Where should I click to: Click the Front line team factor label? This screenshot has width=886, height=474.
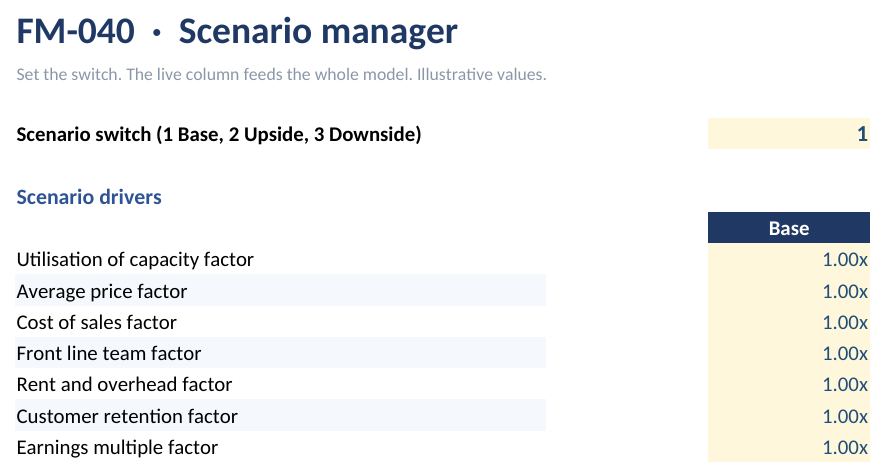pos(108,353)
